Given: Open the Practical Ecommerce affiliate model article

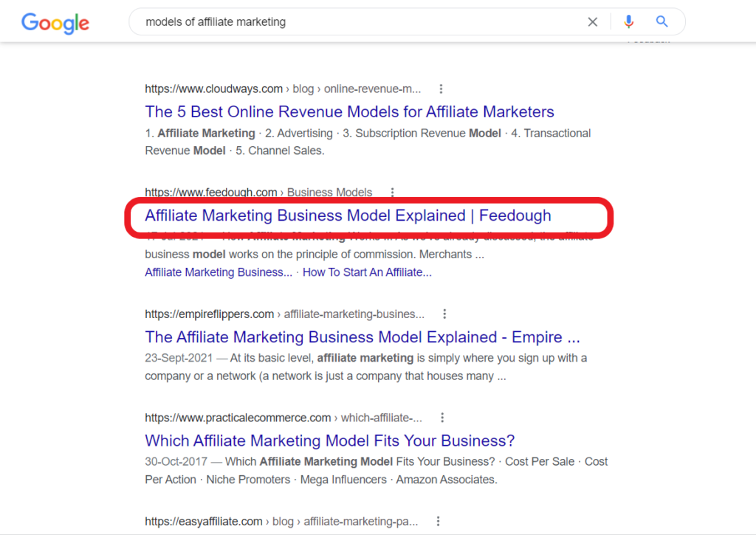Looking at the screenshot, I should (x=329, y=441).
